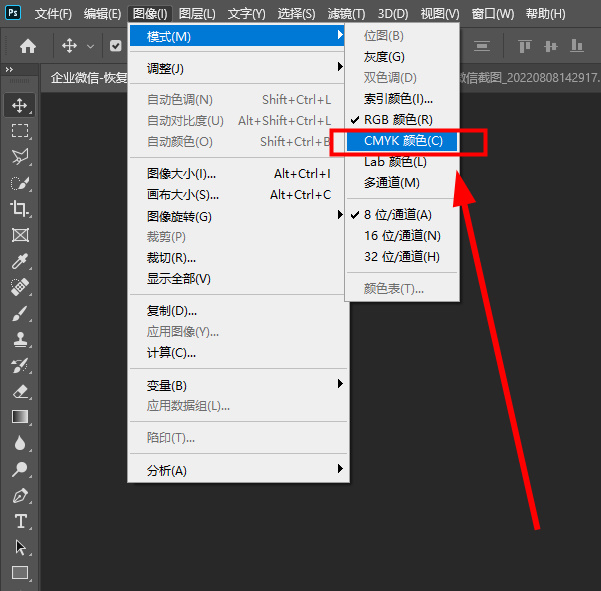Open tool preset dropdown arrow beside Move icon
The image size is (601, 591).
pos(90,46)
